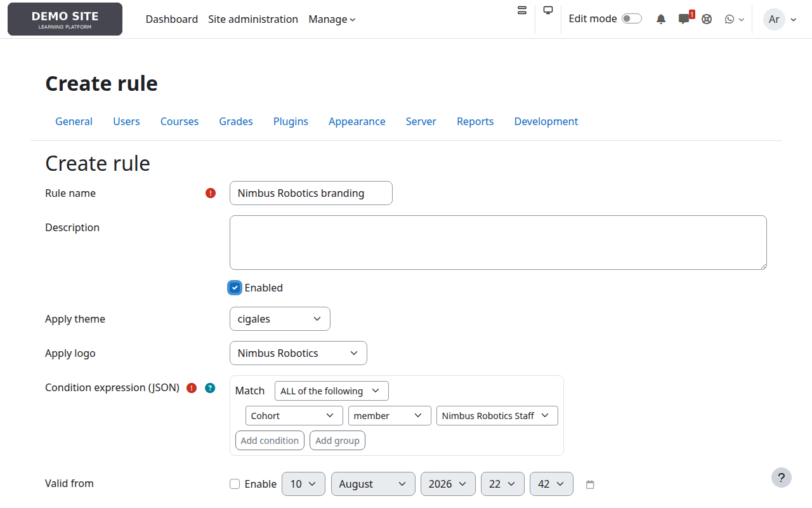Open the messages speech bubble icon
The width and height of the screenshot is (812, 508).
(684, 19)
